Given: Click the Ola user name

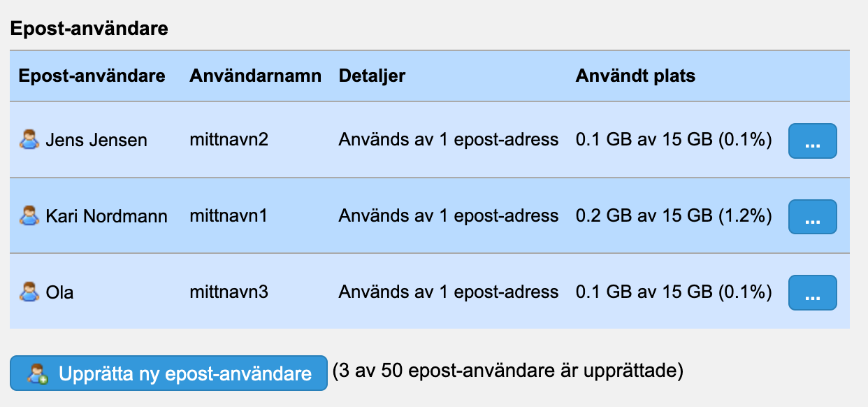Looking at the screenshot, I should coord(59,292).
